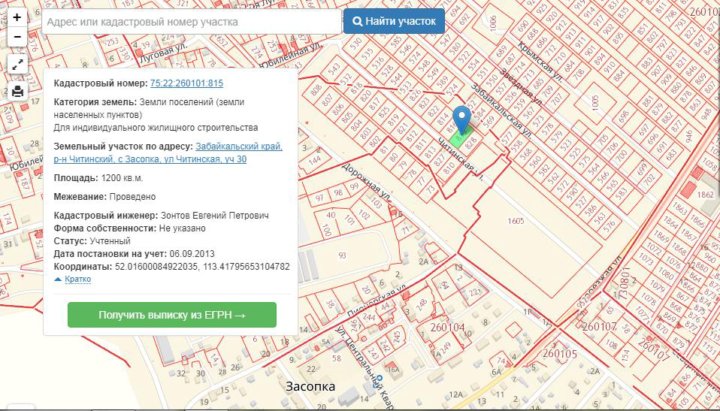Click the print map icon
Image resolution: width=720 pixels, height=411 pixels.
17,91
